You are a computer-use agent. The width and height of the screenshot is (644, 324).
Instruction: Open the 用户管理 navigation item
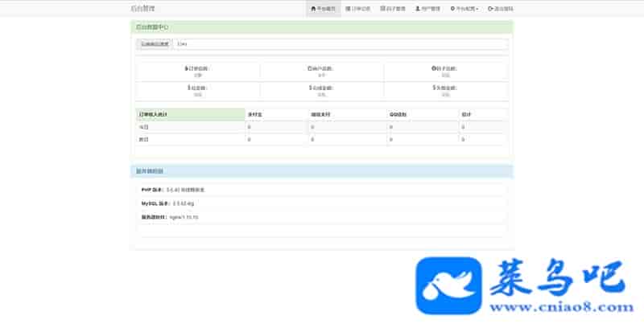[427, 9]
